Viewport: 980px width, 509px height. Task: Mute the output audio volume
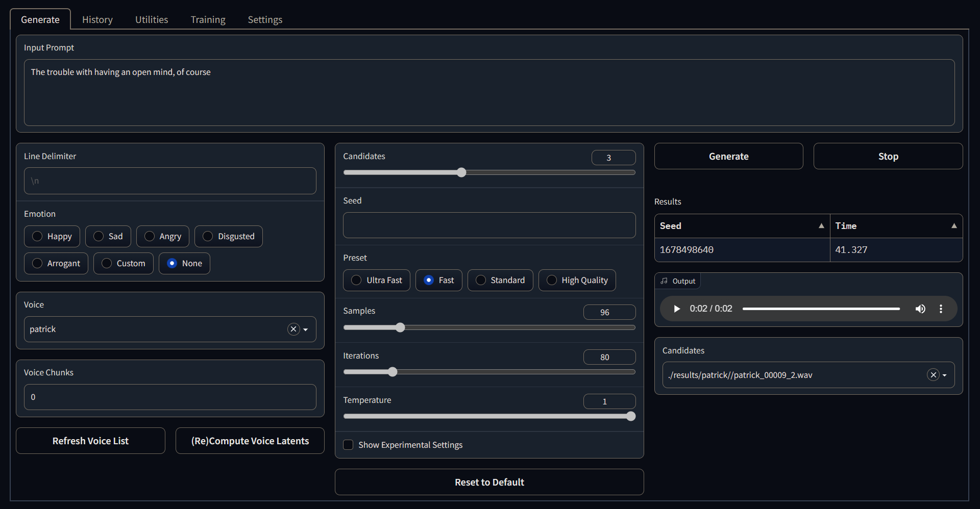[x=920, y=309]
